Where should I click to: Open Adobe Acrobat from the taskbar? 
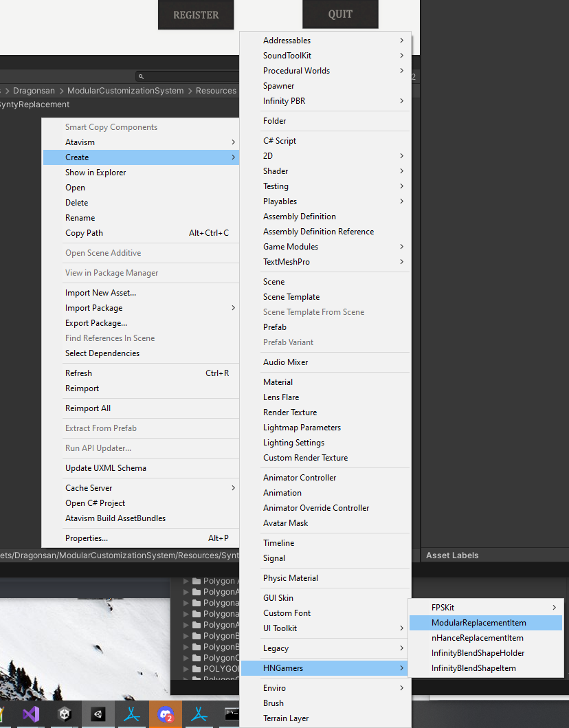click(x=131, y=714)
